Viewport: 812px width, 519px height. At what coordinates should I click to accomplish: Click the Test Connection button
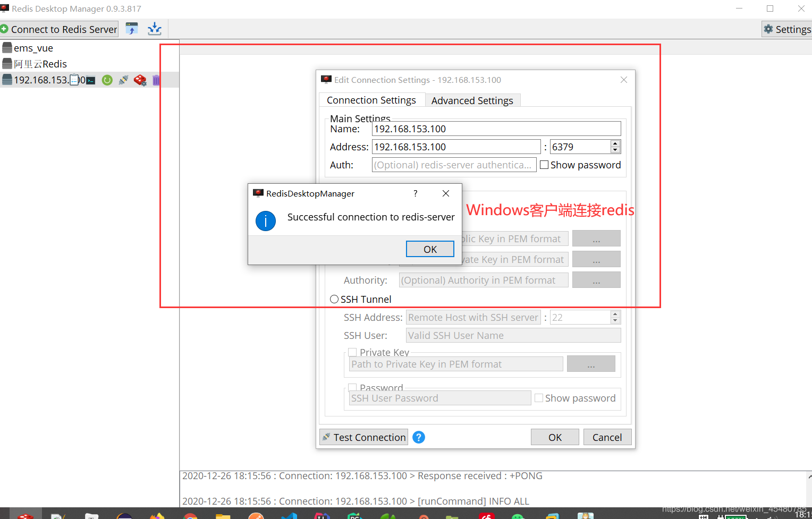coord(363,437)
